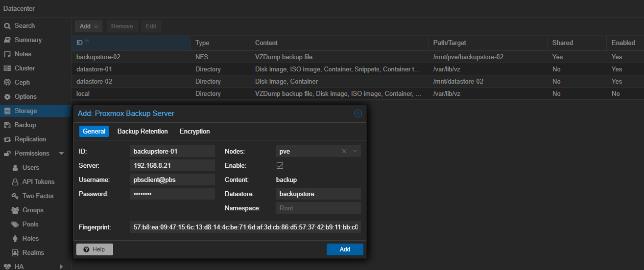The height and width of the screenshot is (270, 644).
Task: Click the Help button
Action: [95, 249]
